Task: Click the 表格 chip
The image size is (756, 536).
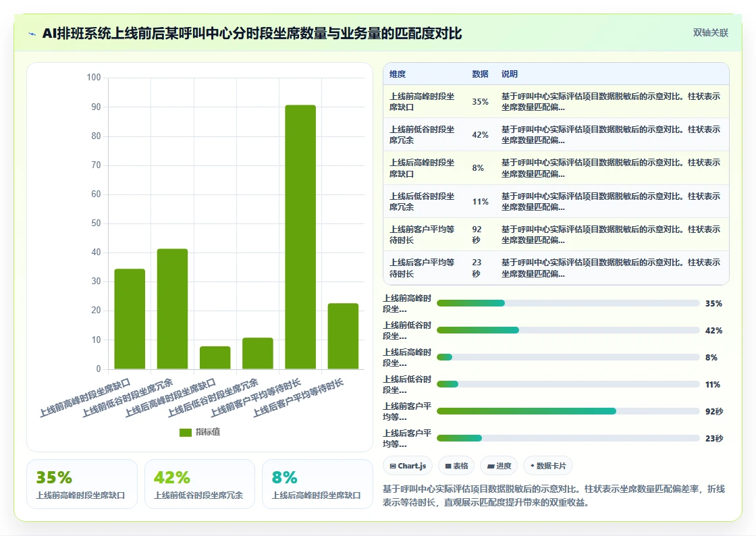Action: 456,466
